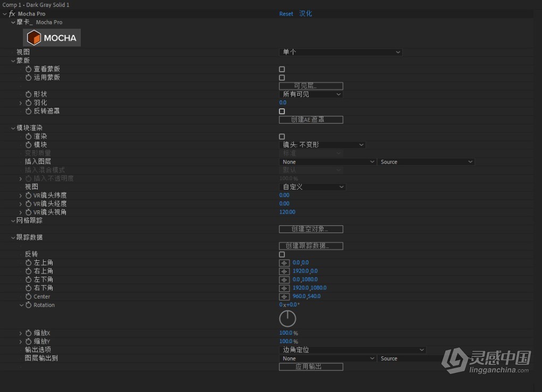Click stopwatch icon beside 查看蒙版

pos(28,69)
